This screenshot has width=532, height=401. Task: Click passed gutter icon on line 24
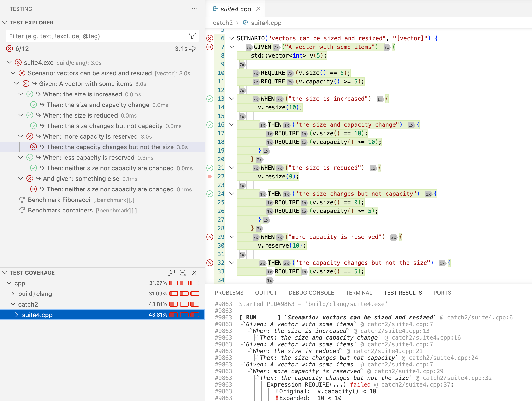coord(210,194)
